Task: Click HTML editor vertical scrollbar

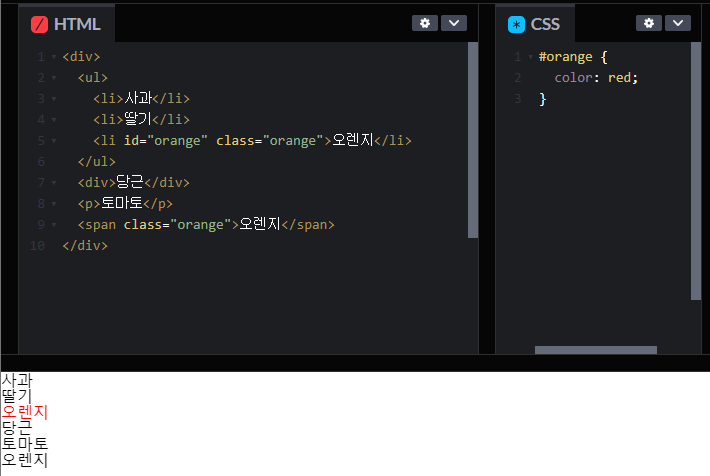Action: (473, 140)
